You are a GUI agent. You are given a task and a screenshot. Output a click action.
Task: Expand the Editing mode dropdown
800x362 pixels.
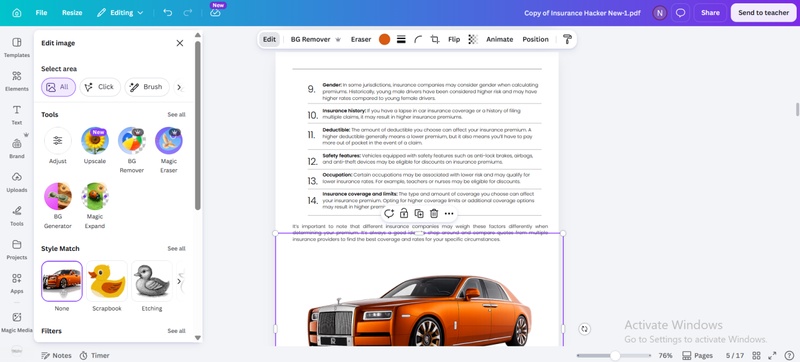click(120, 13)
